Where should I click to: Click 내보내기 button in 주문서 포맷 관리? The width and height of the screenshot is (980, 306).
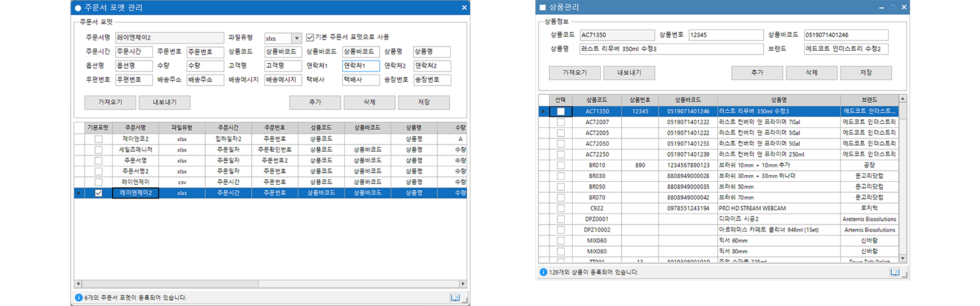pyautogui.click(x=164, y=102)
